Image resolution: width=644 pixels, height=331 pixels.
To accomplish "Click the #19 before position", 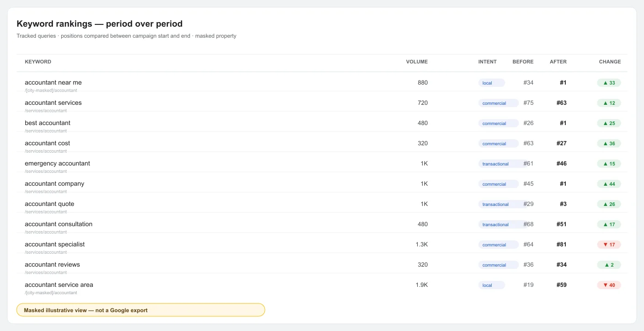I will (529, 285).
